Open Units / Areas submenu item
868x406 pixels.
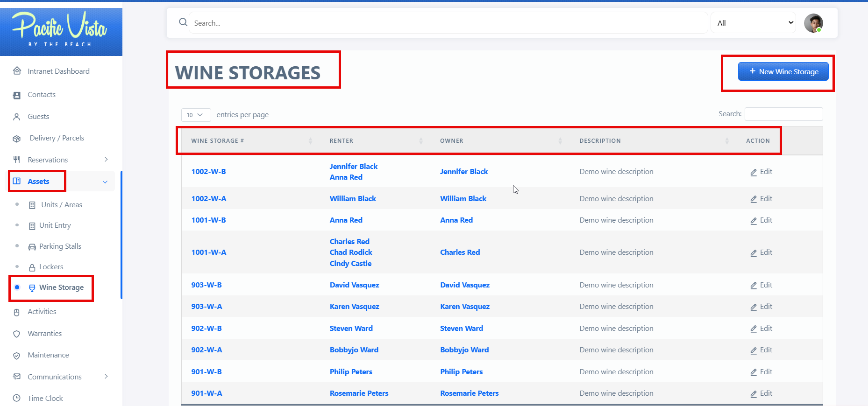click(x=62, y=204)
